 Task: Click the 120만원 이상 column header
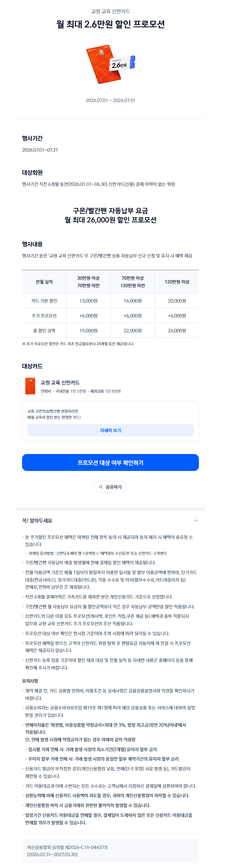pyautogui.click(x=177, y=282)
